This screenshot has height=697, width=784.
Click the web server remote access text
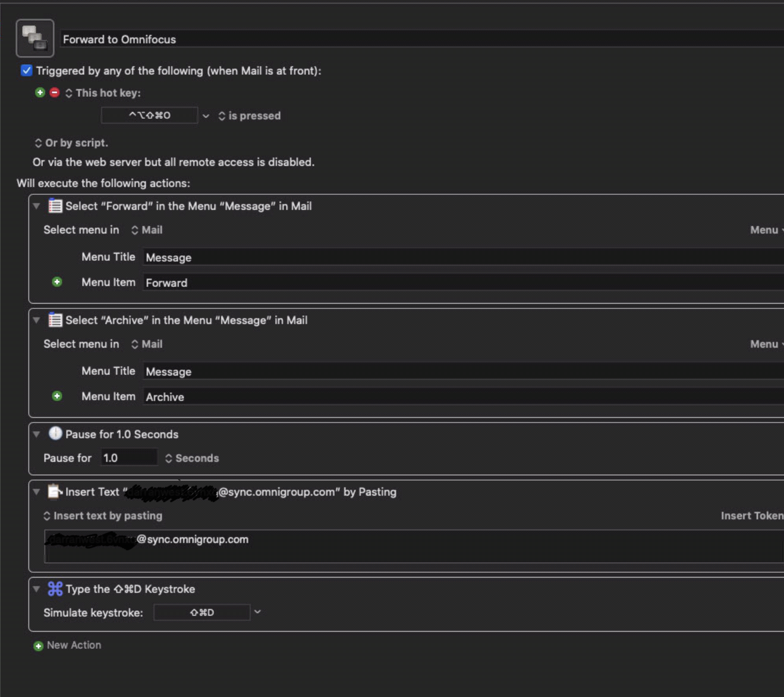pos(174,162)
